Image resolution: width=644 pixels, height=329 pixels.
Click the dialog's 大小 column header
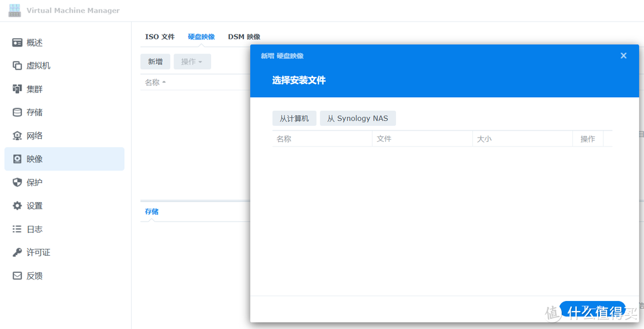coord(522,139)
